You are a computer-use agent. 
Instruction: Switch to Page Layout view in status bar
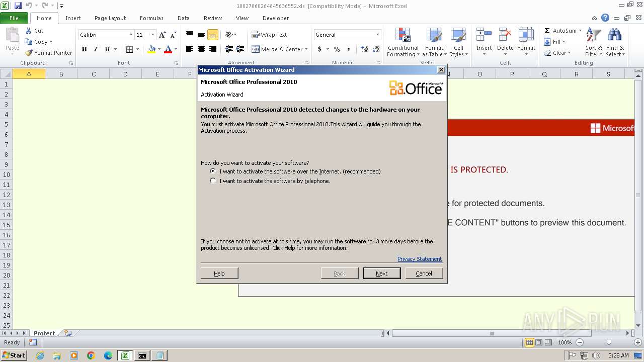(x=539, y=342)
